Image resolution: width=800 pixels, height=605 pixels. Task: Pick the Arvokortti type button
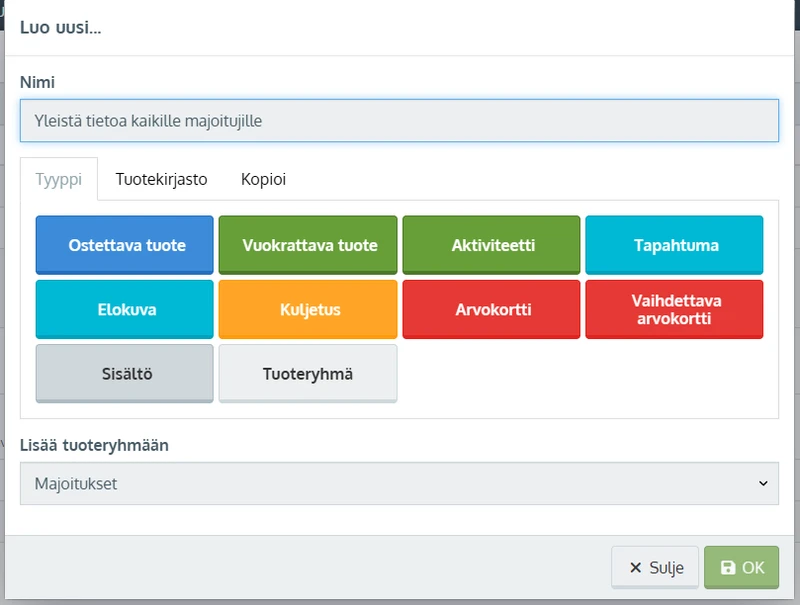click(x=491, y=309)
